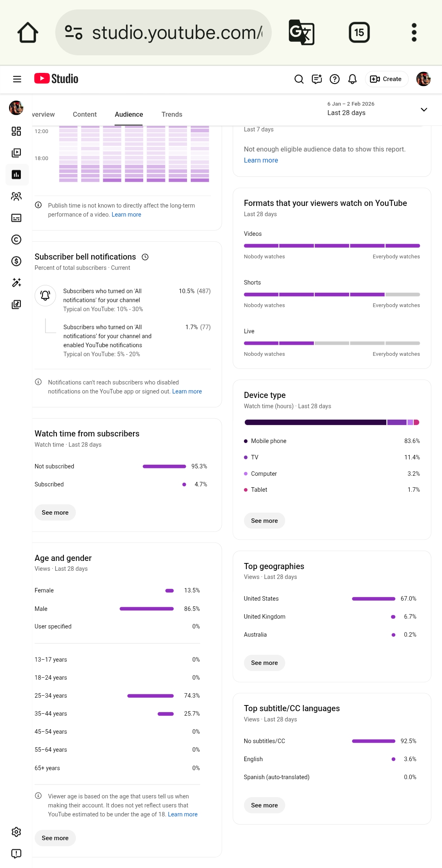The height and width of the screenshot is (868, 442).
Task: Click See more under Device type
Action: pyautogui.click(x=264, y=521)
